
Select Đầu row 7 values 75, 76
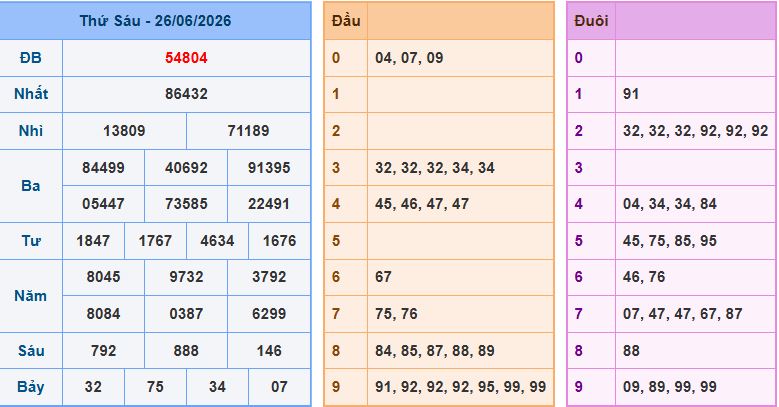(396, 314)
